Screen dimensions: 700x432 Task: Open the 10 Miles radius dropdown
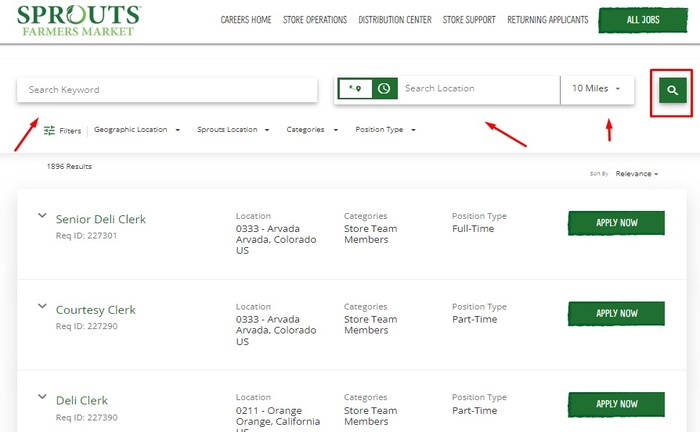click(597, 88)
